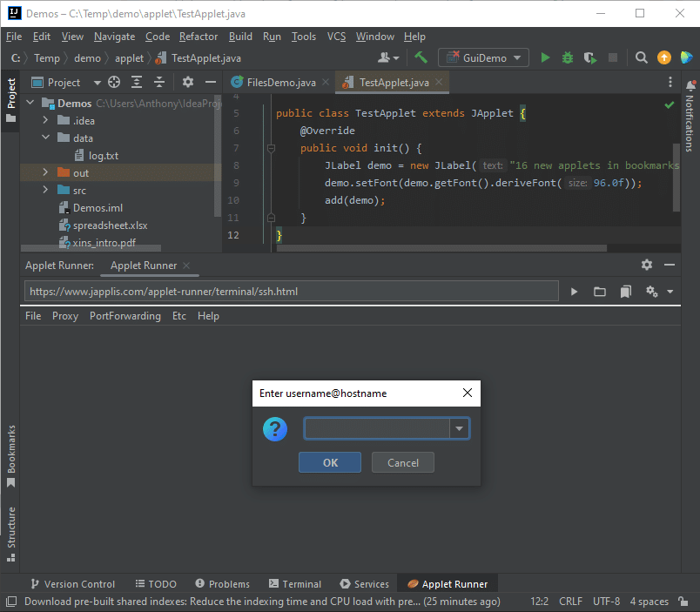Collapse the Demos root tree node
Screen dimensions: 700x612
click(30, 103)
